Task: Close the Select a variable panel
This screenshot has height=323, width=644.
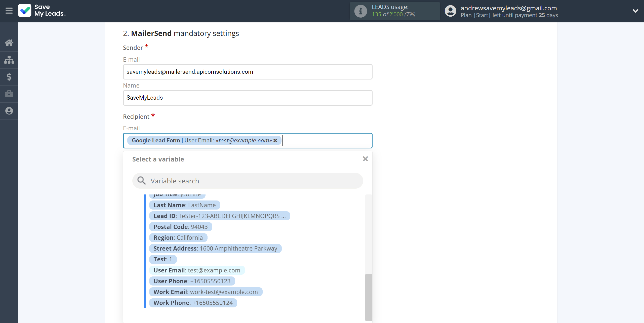Action: pyautogui.click(x=365, y=159)
